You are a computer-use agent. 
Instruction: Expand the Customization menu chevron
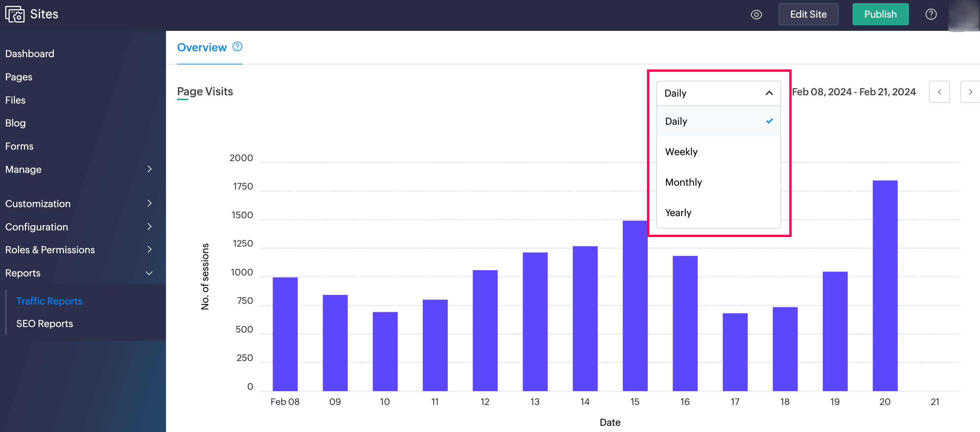pos(149,203)
